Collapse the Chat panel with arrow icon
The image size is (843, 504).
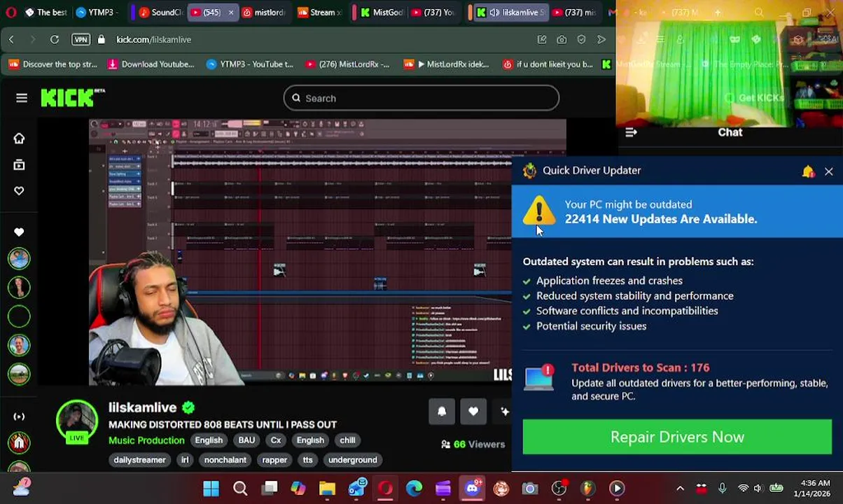tap(631, 132)
